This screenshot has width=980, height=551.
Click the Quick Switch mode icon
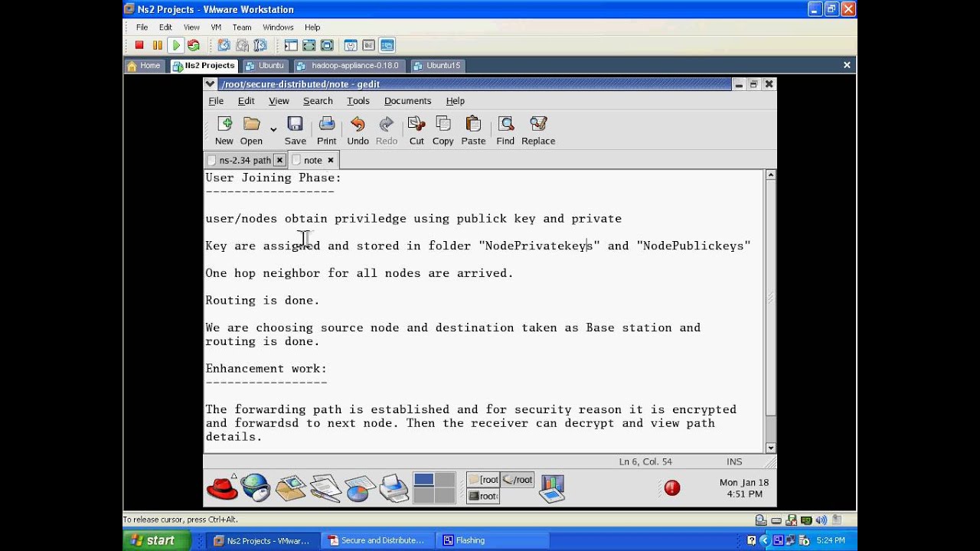327,45
